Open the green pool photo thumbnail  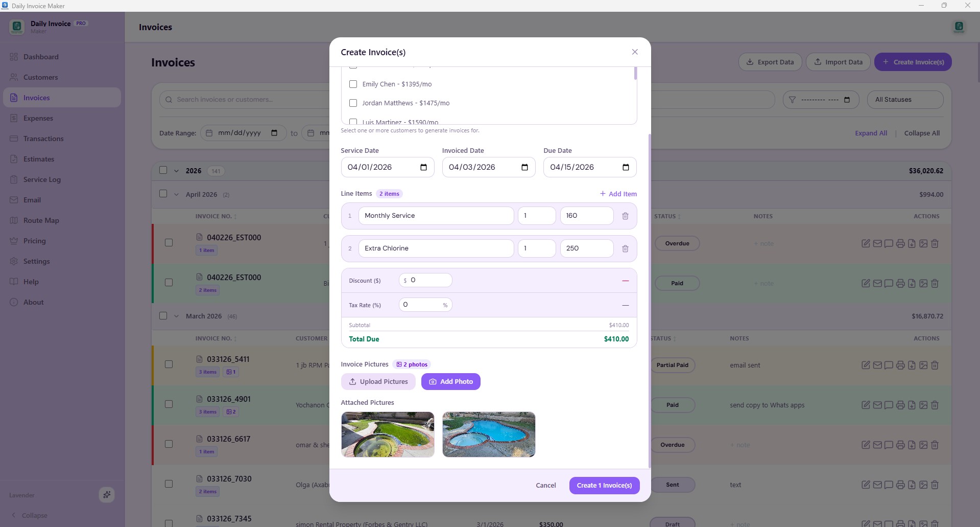[387, 434]
